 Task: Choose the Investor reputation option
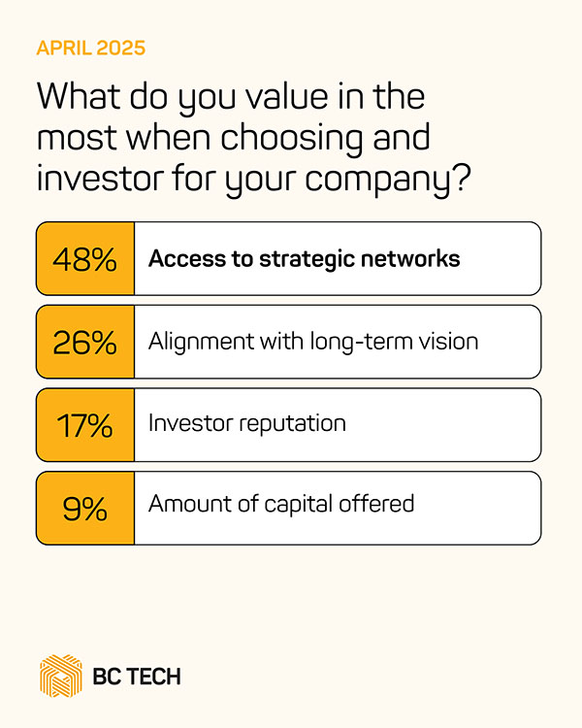click(x=246, y=425)
